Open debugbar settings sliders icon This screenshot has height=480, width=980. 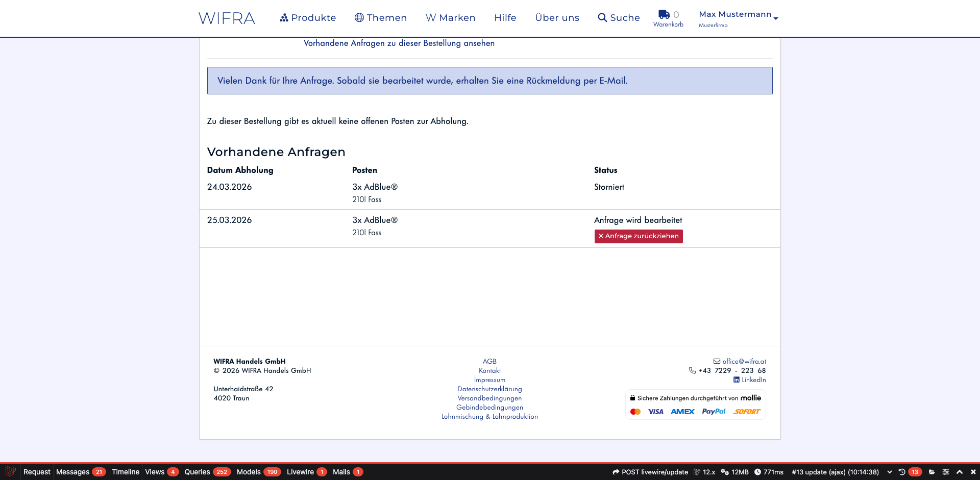946,472
